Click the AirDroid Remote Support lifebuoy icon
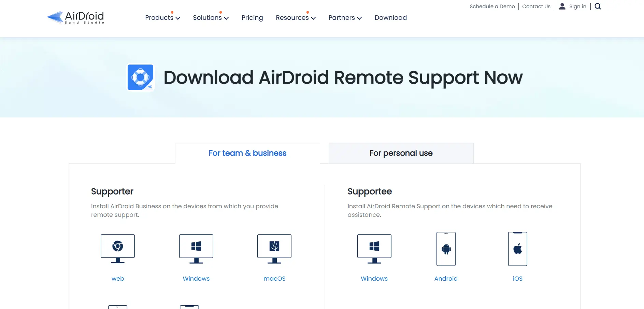This screenshot has width=644, height=309. (x=141, y=78)
